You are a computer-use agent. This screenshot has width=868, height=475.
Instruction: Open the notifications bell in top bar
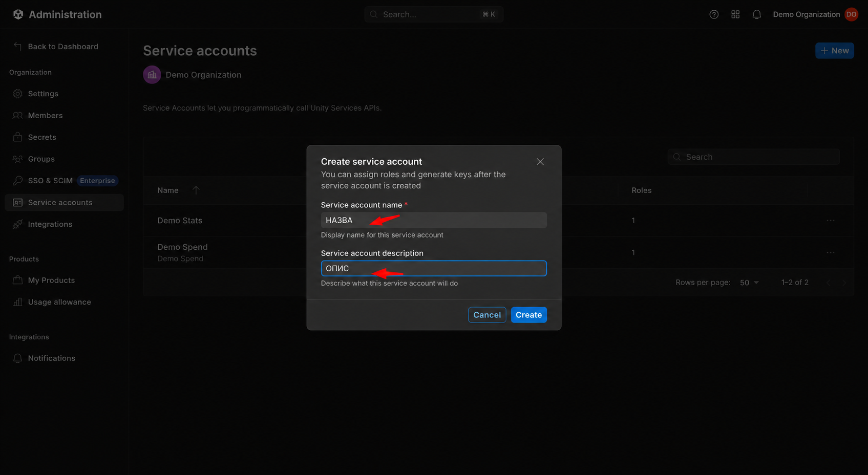tap(757, 14)
